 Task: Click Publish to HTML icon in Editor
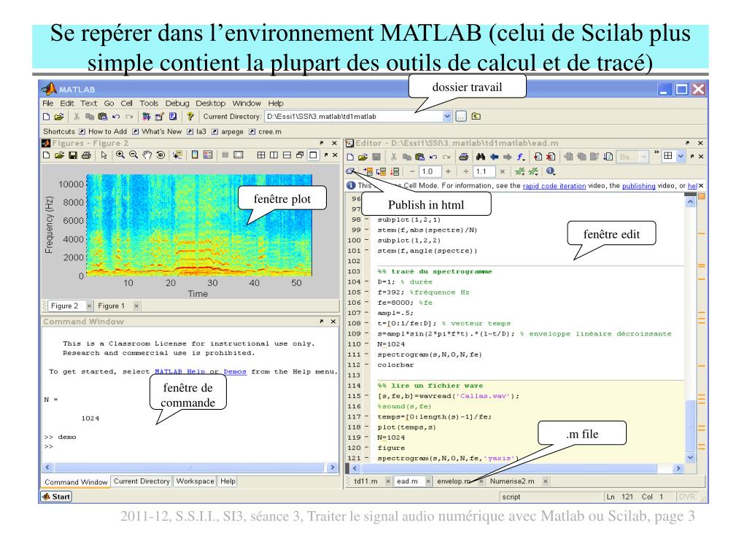click(x=350, y=171)
